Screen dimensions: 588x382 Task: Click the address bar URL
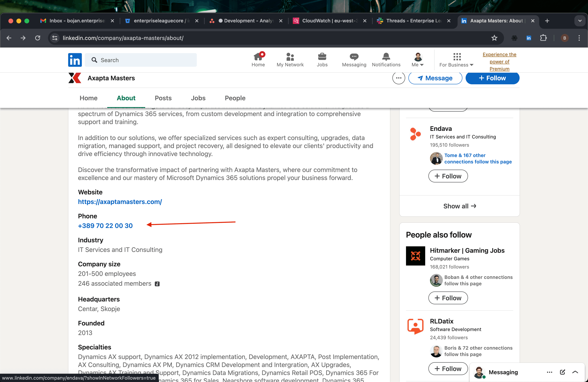coord(123,38)
